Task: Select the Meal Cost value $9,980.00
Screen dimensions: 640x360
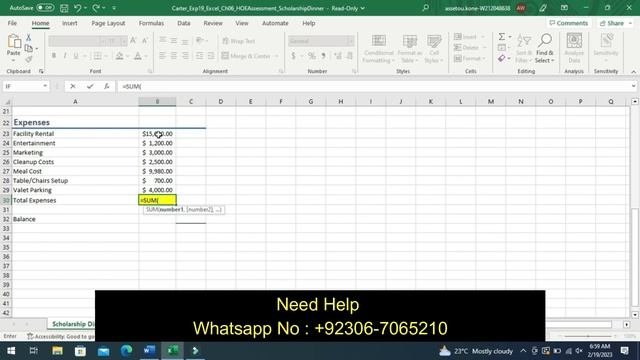Action: 157,171
